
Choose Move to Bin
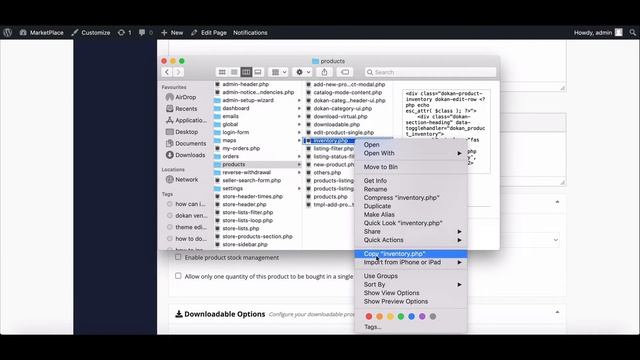pyautogui.click(x=381, y=167)
